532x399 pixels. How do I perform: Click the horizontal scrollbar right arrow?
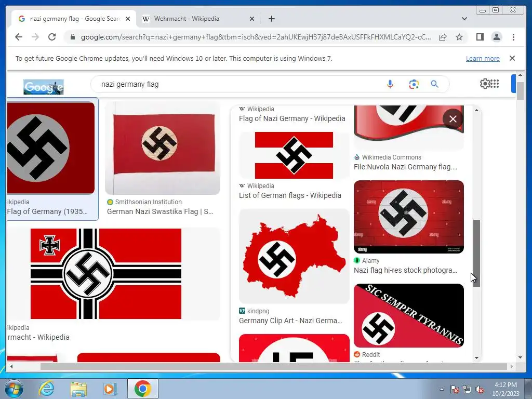(x=512, y=366)
